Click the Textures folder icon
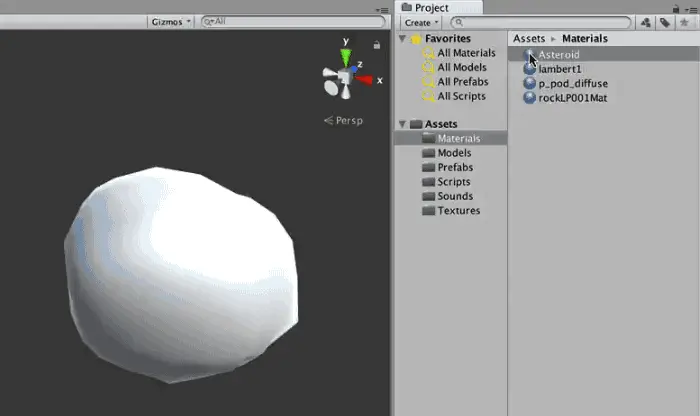This screenshot has height=416, width=700. coord(429,211)
